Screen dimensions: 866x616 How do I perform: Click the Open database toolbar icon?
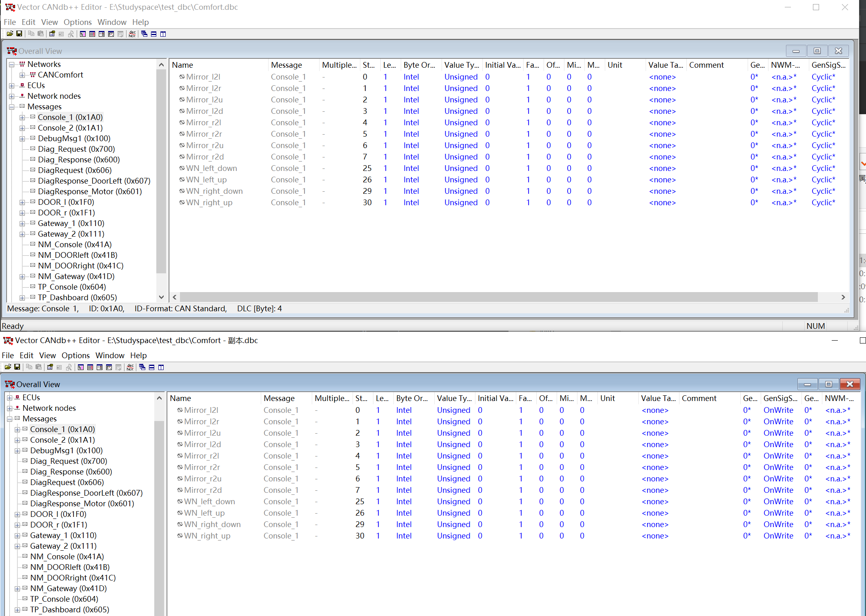point(10,34)
